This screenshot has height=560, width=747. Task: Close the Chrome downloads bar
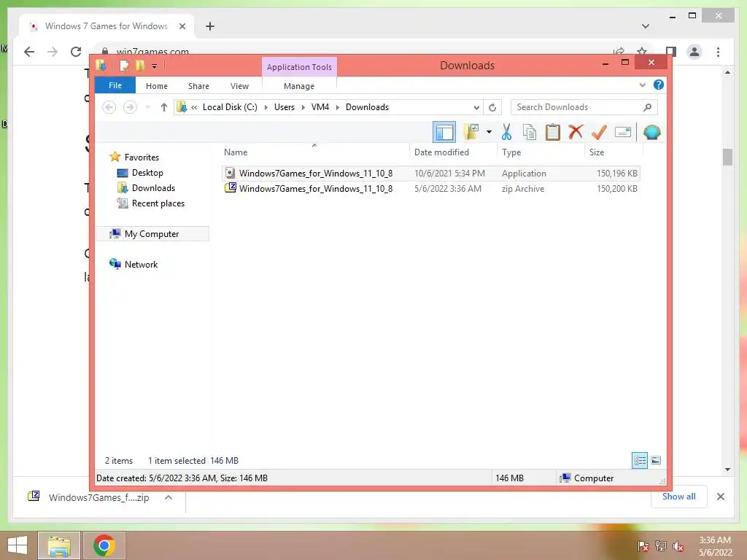point(720,497)
